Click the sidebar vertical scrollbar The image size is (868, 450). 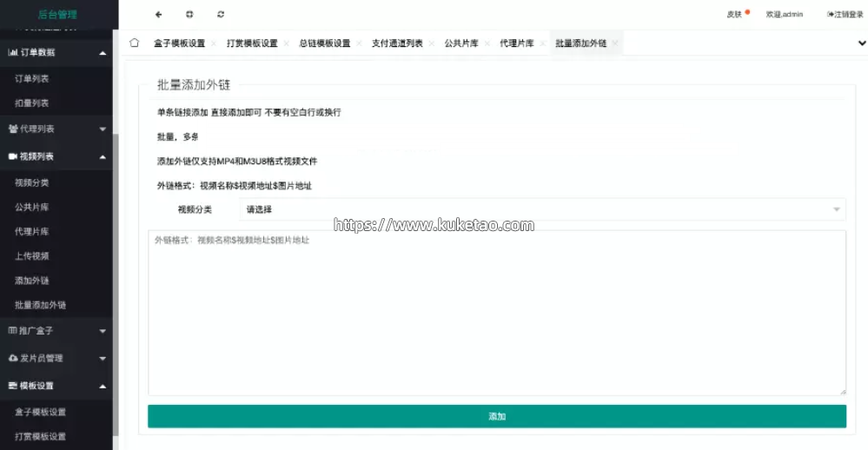(x=116, y=285)
